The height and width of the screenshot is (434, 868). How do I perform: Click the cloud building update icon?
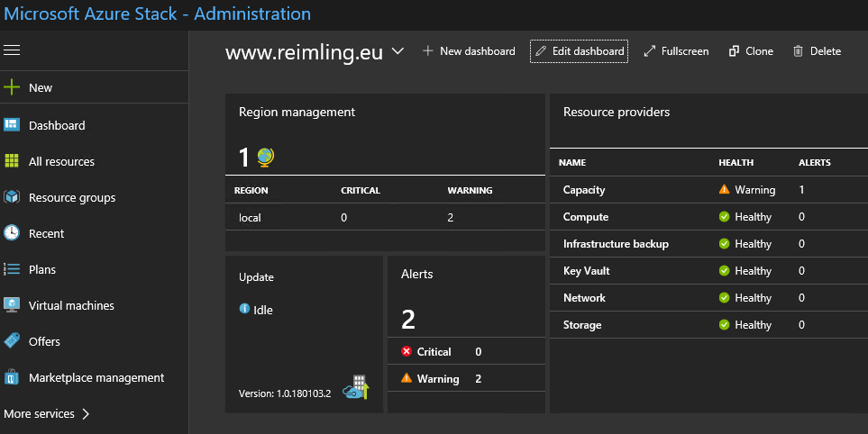[356, 387]
